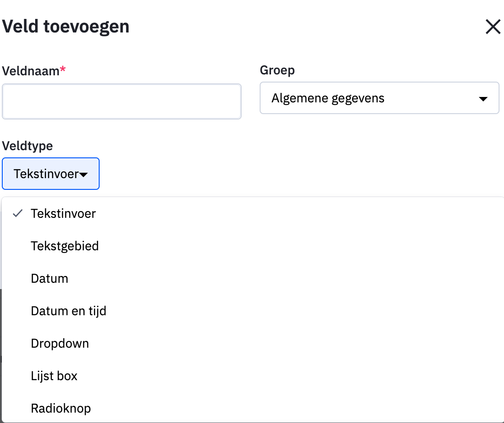The width and height of the screenshot is (504, 423).
Task: Click the Veldtype label
Action: pos(27,146)
